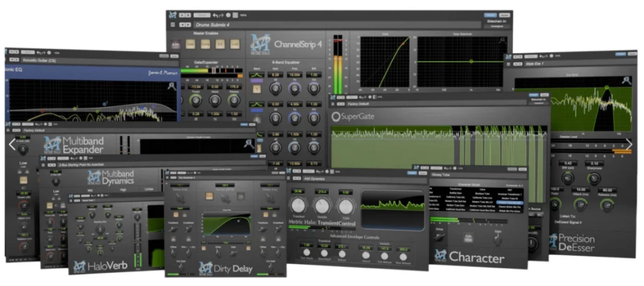The height and width of the screenshot is (286, 644).
Task: Click the analyzer icon in Precision DeEsser graph
Action: click(x=626, y=80)
